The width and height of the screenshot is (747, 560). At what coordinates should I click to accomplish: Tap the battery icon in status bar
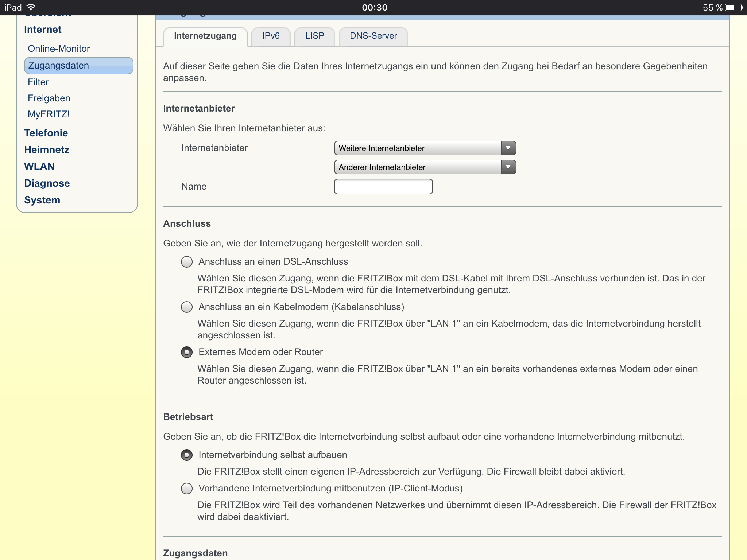pyautogui.click(x=734, y=7)
